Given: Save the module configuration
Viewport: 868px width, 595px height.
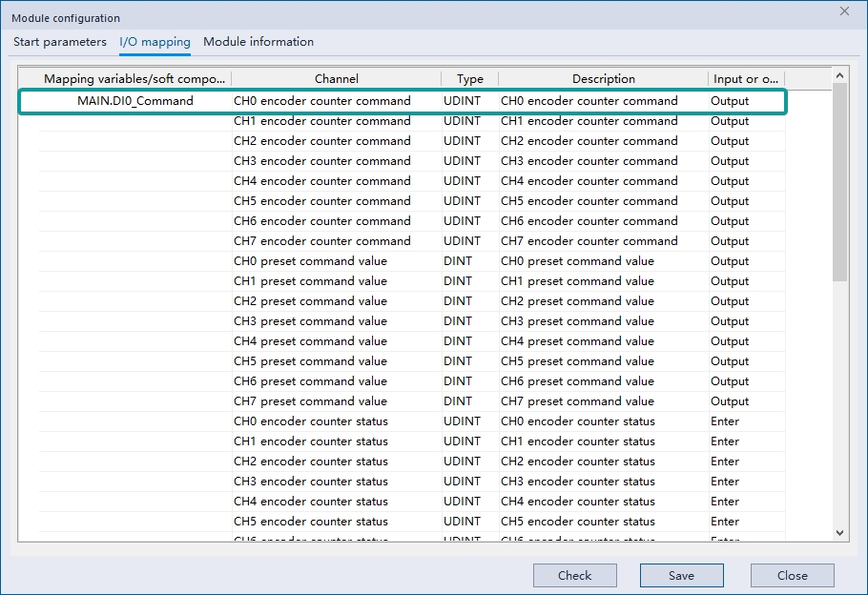Looking at the screenshot, I should pos(681,576).
